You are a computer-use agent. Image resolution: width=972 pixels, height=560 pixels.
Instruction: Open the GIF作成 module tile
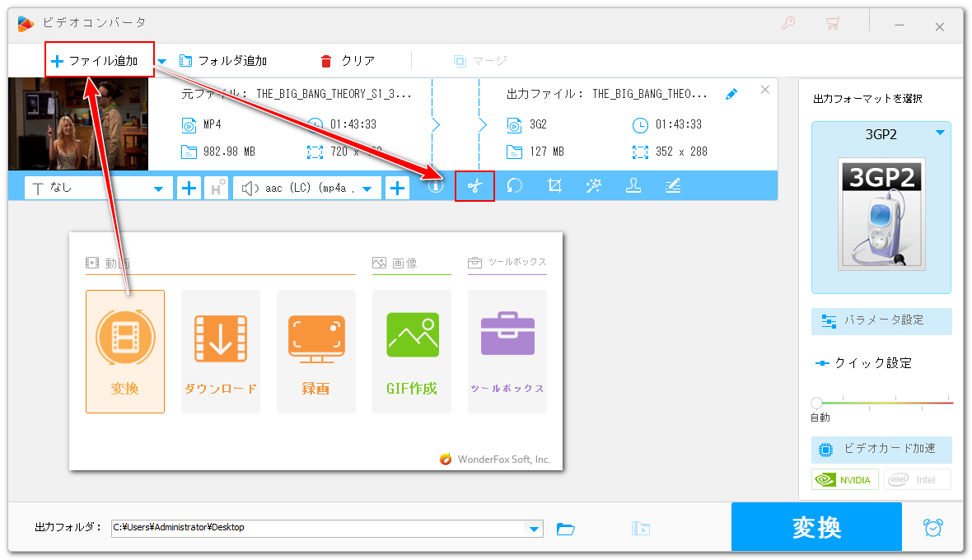(x=412, y=352)
